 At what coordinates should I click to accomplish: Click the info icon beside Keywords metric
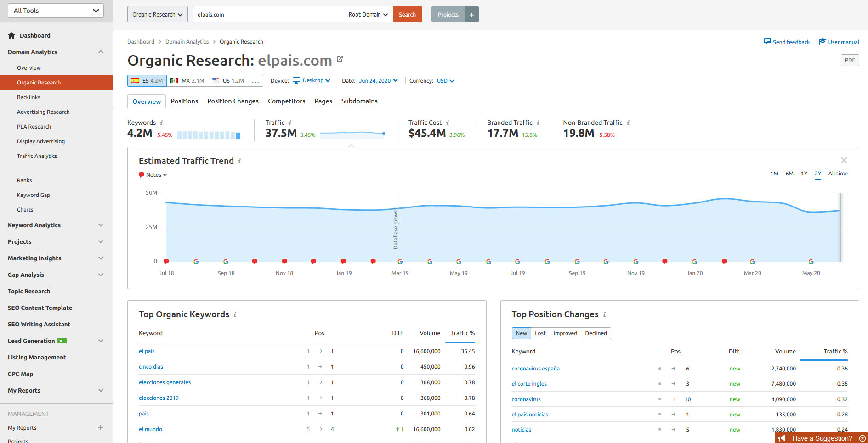[161, 123]
